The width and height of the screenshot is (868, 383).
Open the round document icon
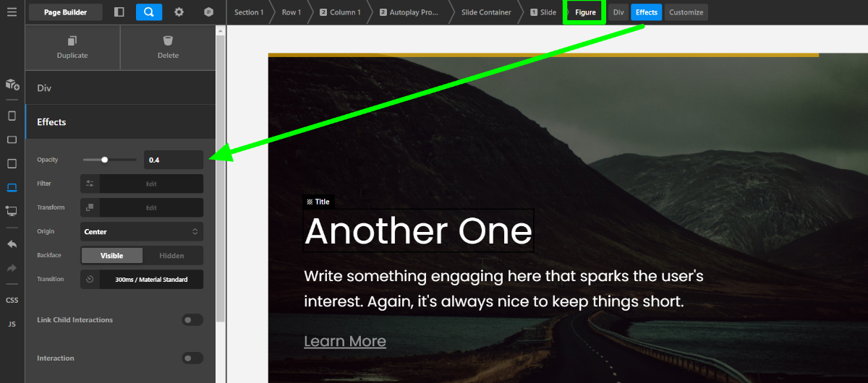click(x=208, y=12)
